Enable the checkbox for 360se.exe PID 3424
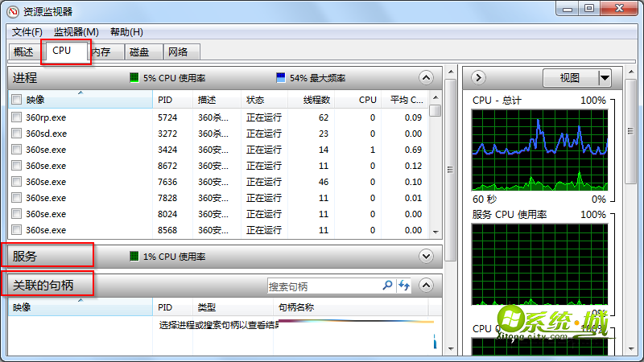The height and width of the screenshot is (362, 644). point(17,150)
